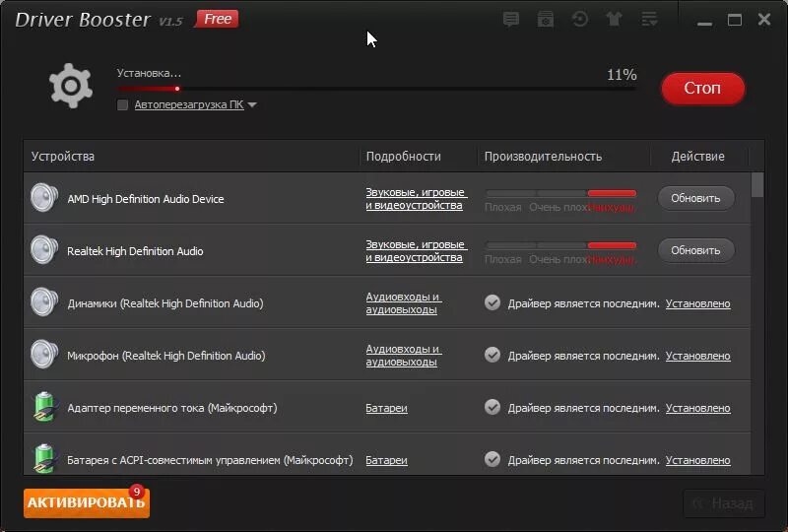
Task: Sort by the Подробности column header
Action: pyautogui.click(x=403, y=157)
